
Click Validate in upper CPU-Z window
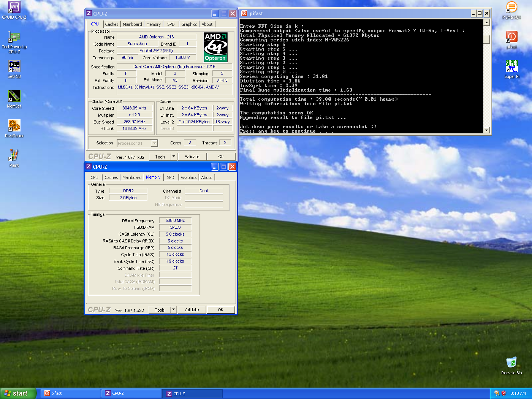pos(192,157)
